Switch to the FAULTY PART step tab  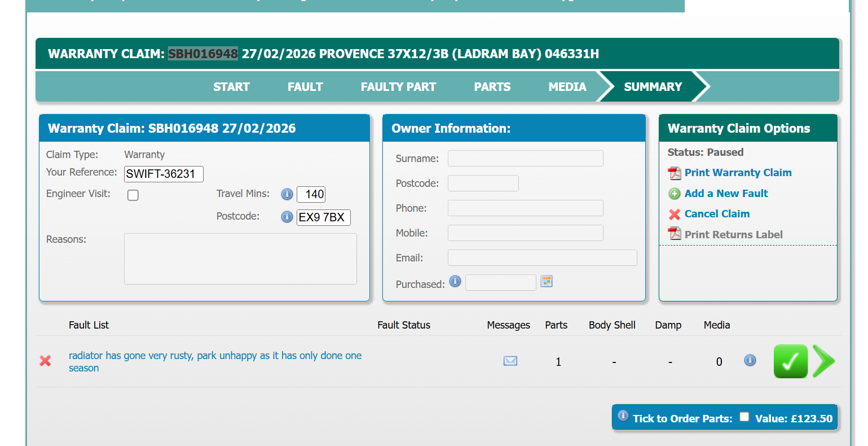pyautogui.click(x=398, y=87)
